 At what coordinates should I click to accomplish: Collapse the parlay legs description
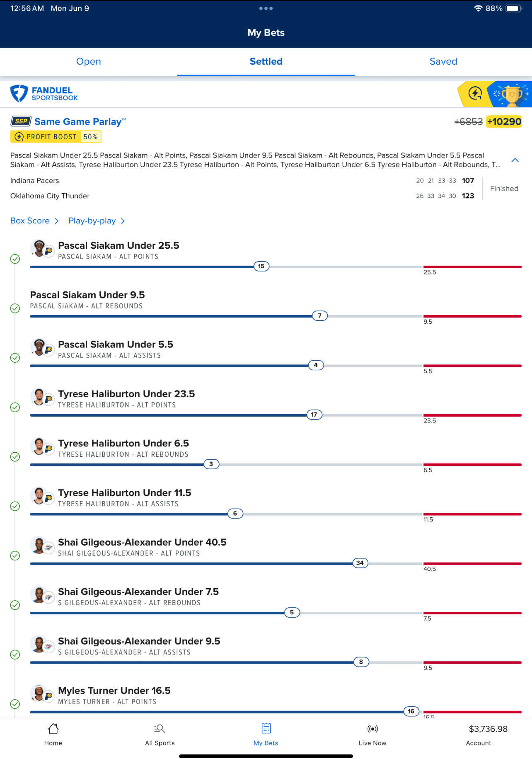[515, 160]
